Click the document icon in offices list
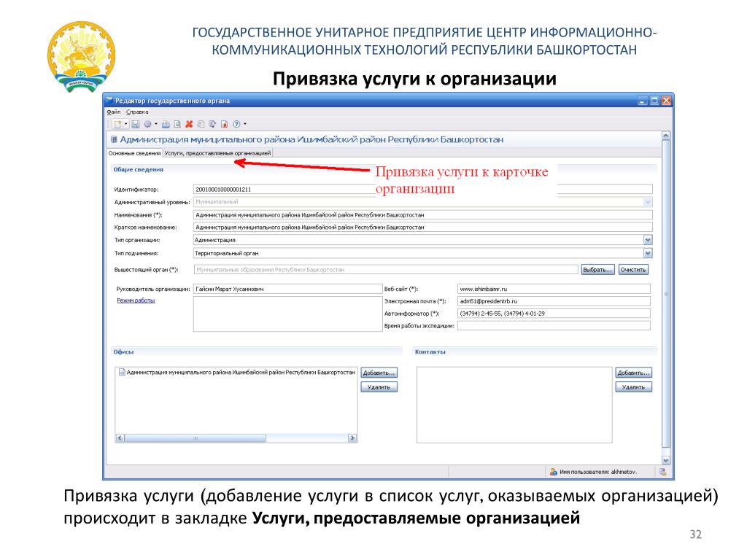The height and width of the screenshot is (560, 747). pyautogui.click(x=122, y=373)
